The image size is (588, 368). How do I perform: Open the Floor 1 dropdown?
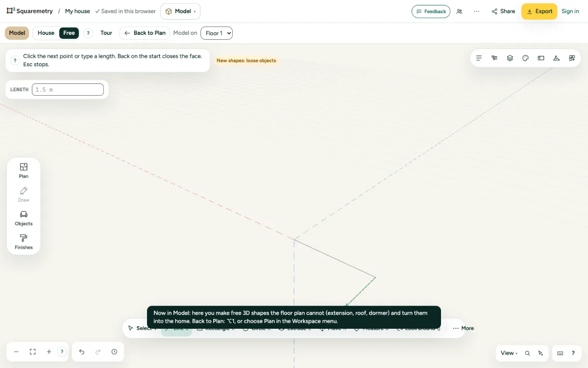pyautogui.click(x=217, y=33)
